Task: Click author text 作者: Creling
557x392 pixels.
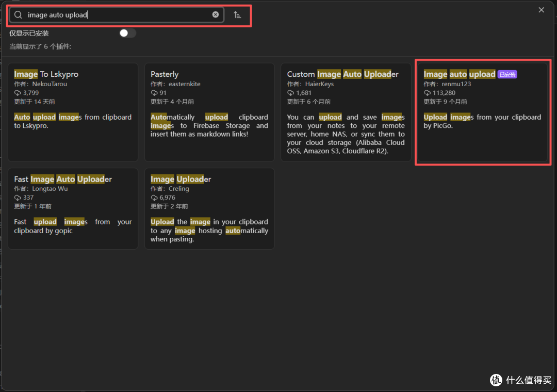Action: [x=170, y=189]
